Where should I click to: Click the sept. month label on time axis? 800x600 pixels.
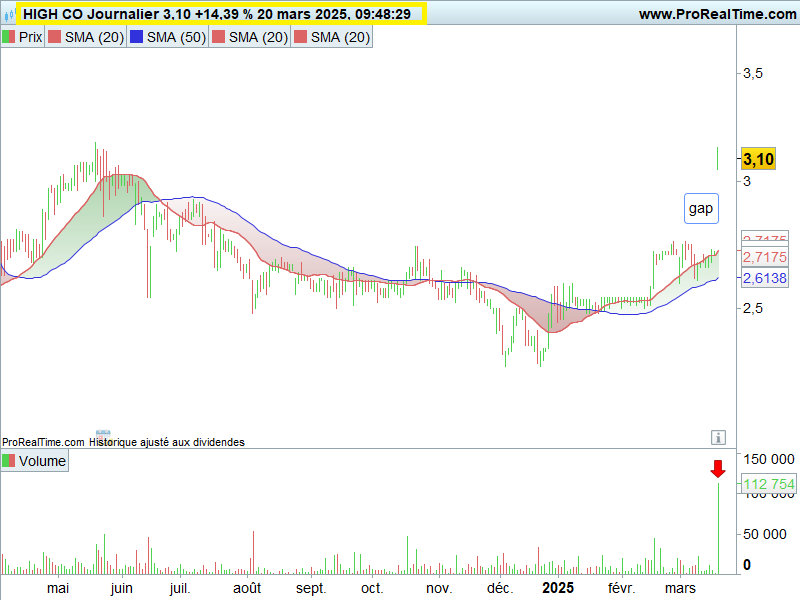coord(311,588)
